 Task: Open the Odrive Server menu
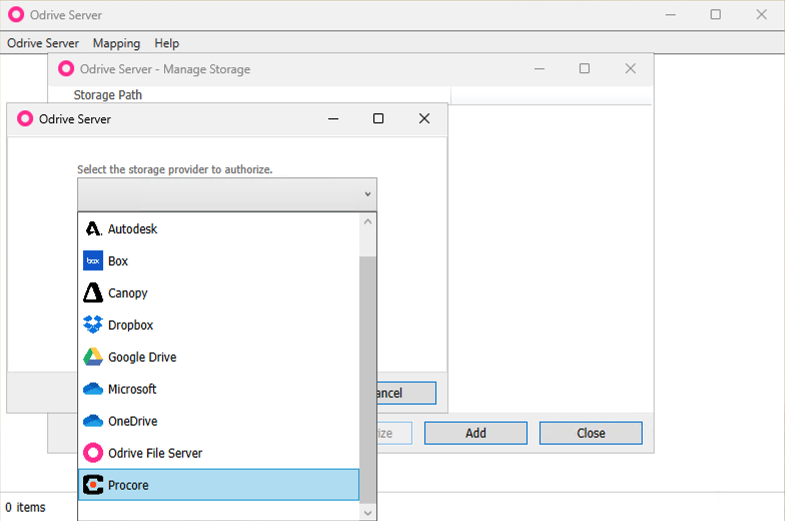coord(43,43)
